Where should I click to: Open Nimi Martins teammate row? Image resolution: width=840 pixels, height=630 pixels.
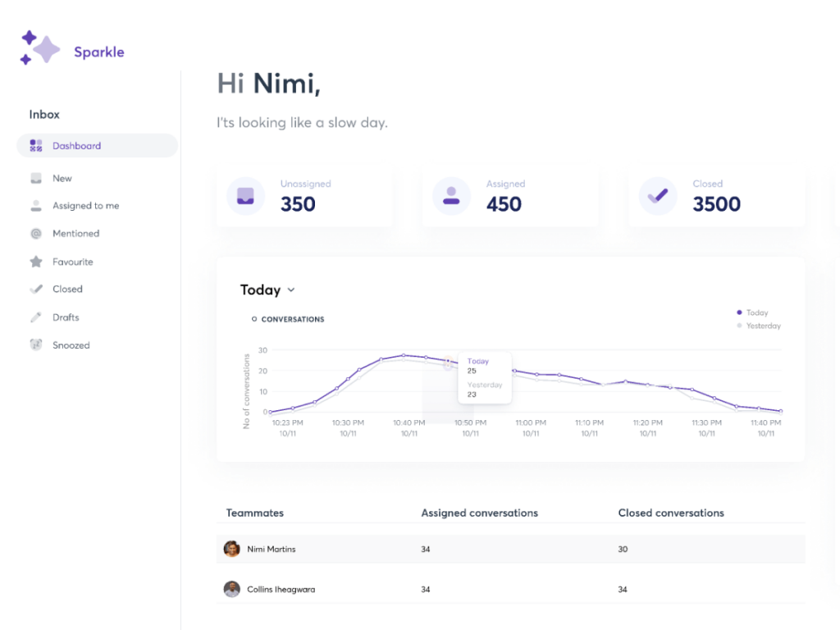[271, 549]
